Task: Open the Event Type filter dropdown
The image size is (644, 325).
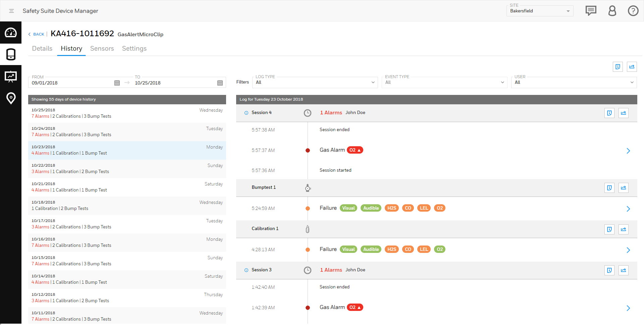Action: point(444,83)
